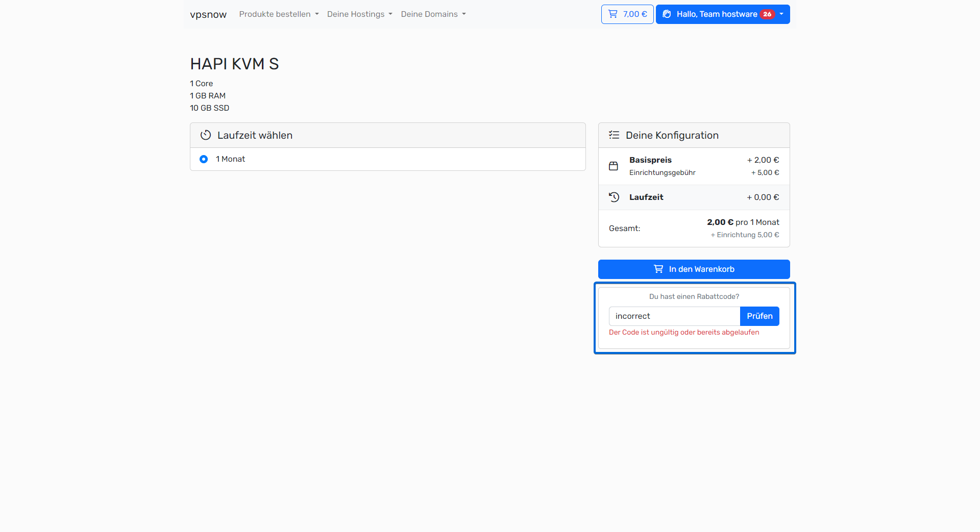This screenshot has height=532, width=980.
Task: Click the box icon beside Basispreis
Action: coord(614,166)
